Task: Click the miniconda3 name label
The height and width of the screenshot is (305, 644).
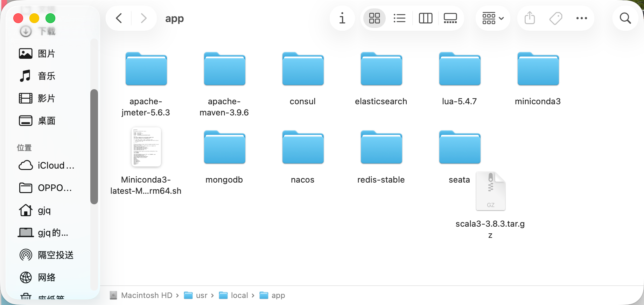Action: [x=538, y=101]
